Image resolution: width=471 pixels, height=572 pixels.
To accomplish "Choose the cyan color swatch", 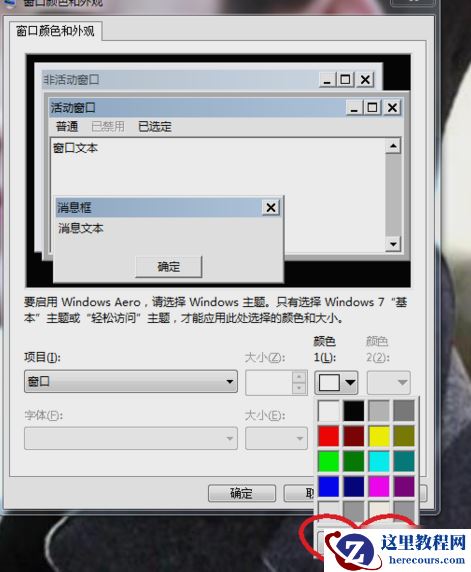I will pos(379,461).
